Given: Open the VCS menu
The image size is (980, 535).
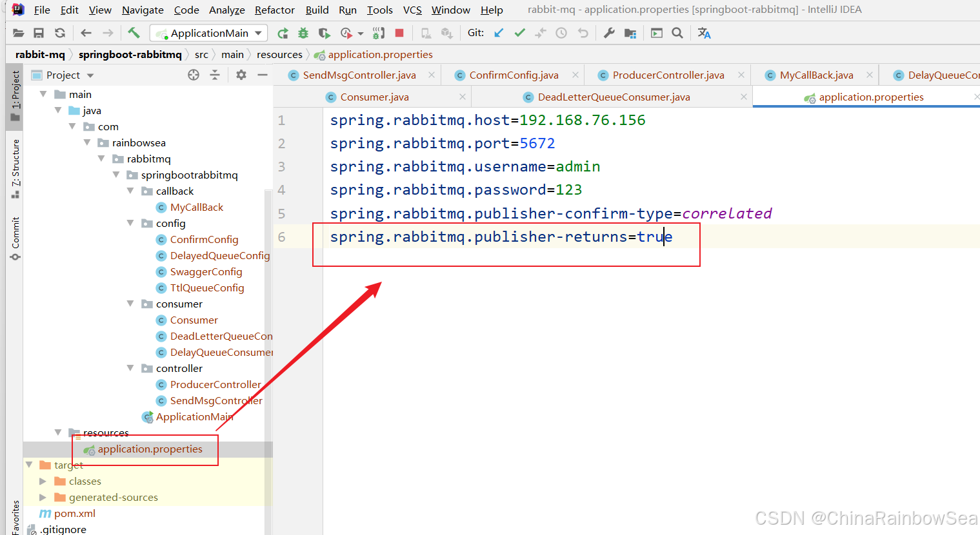Looking at the screenshot, I should point(412,10).
